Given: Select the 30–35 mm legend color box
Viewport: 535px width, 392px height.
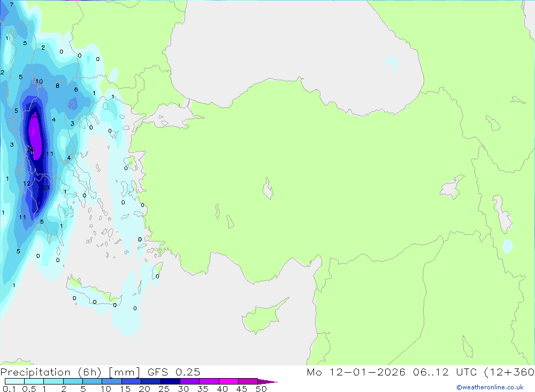Looking at the screenshot, I should (x=189, y=381).
